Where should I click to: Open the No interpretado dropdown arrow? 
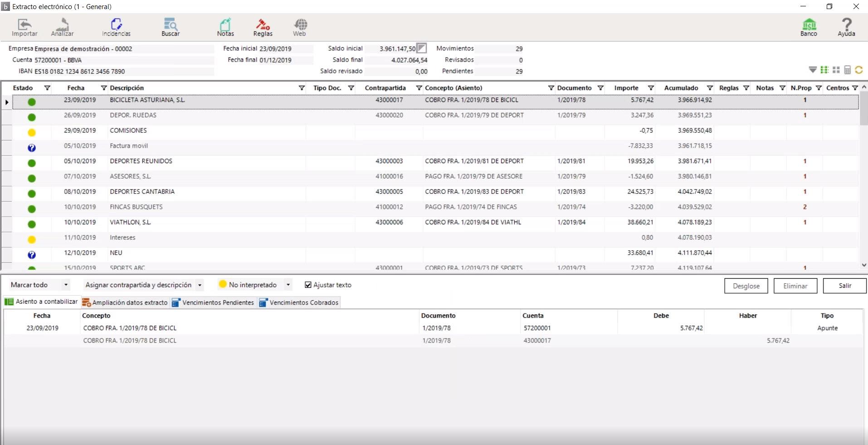click(x=288, y=285)
